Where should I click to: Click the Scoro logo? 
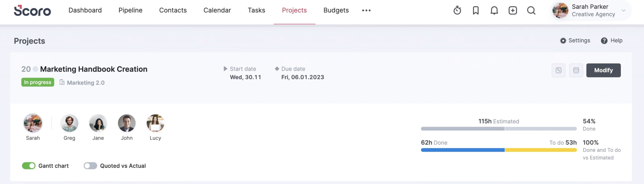[x=32, y=10]
